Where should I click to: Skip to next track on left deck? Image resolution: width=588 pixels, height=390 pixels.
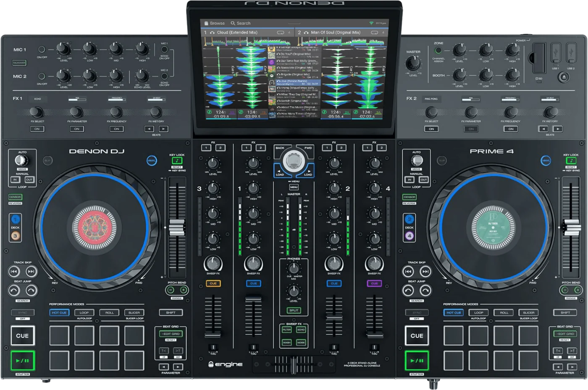[x=31, y=272]
